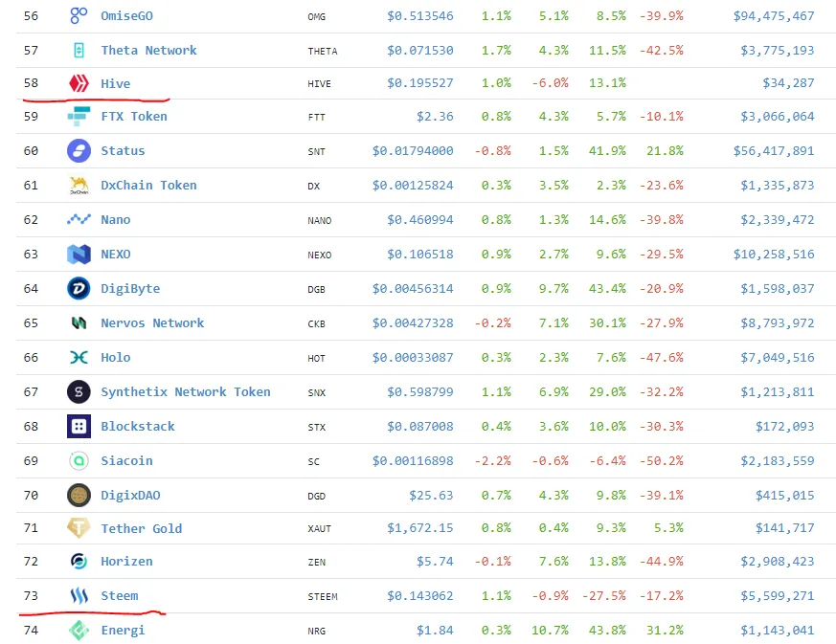The width and height of the screenshot is (836, 644).
Task: Open the FTX Token link
Action: [134, 116]
